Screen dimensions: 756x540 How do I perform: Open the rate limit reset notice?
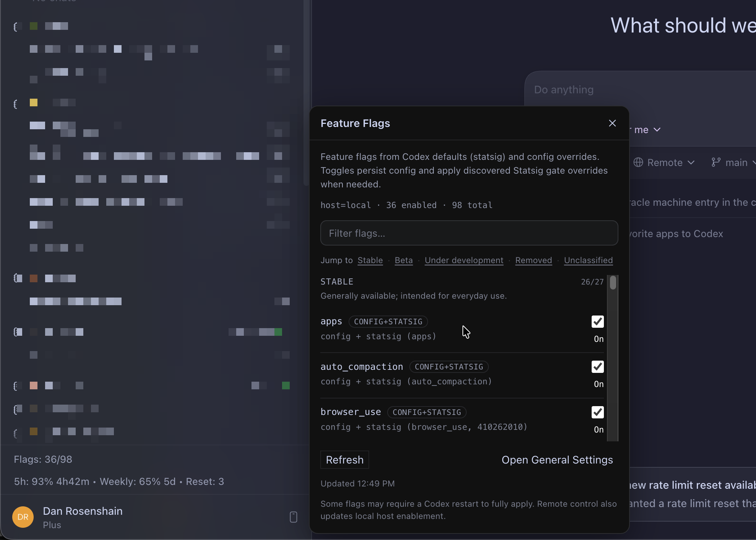coord(693,494)
